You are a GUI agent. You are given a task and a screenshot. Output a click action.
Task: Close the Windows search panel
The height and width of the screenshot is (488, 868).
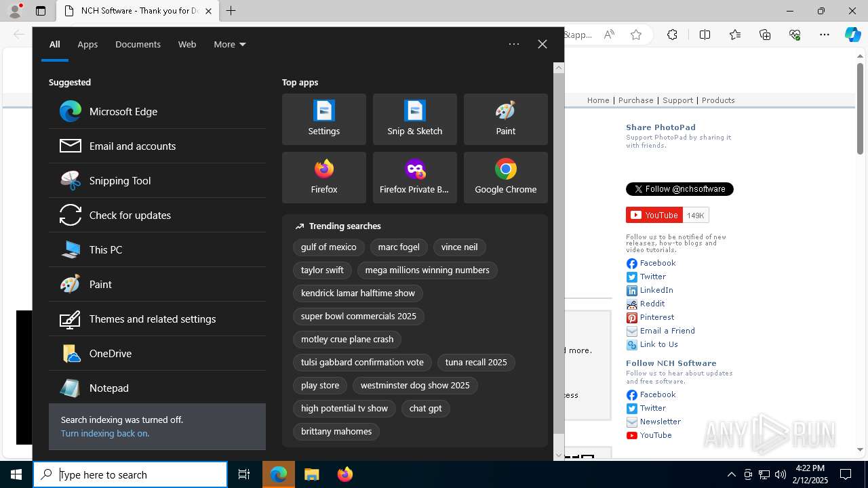(542, 44)
